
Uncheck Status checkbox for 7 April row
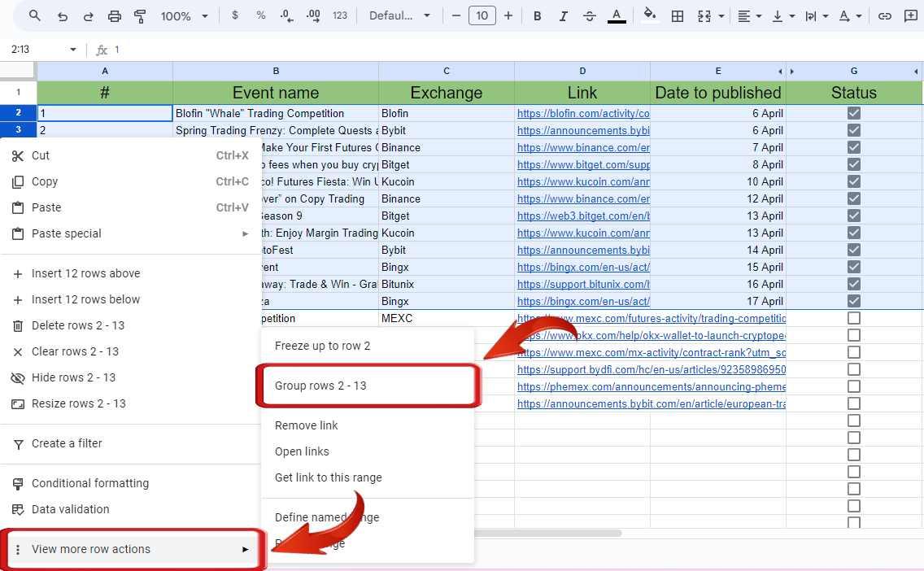pyautogui.click(x=854, y=147)
